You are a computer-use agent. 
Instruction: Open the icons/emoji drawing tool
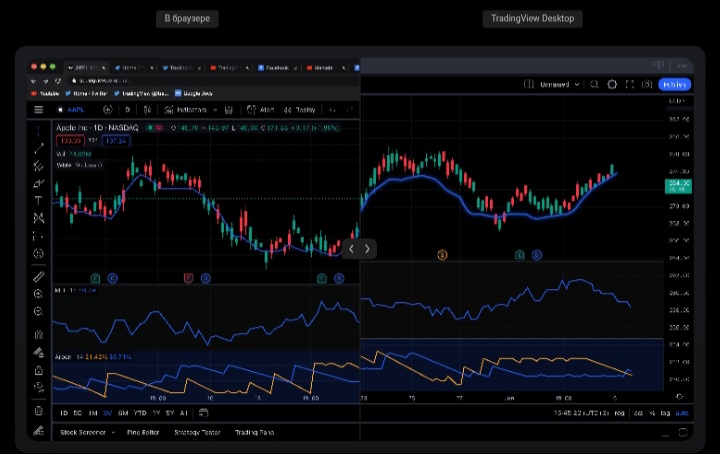point(39,253)
